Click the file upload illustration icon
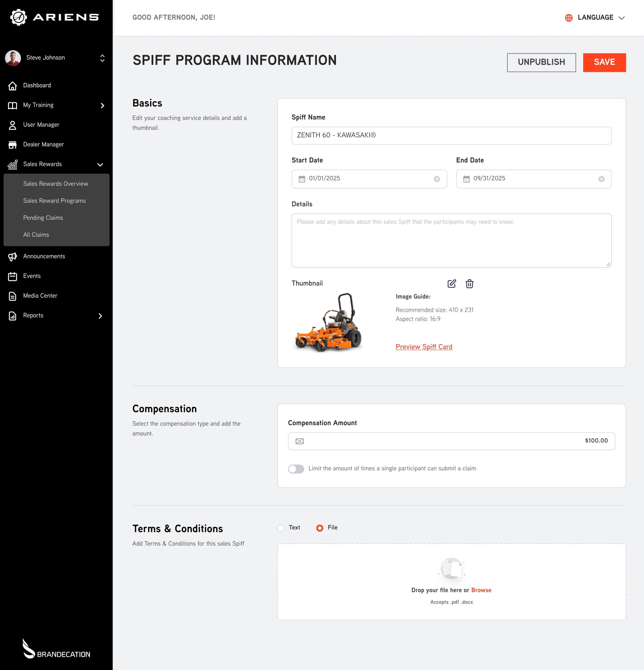 (x=452, y=569)
